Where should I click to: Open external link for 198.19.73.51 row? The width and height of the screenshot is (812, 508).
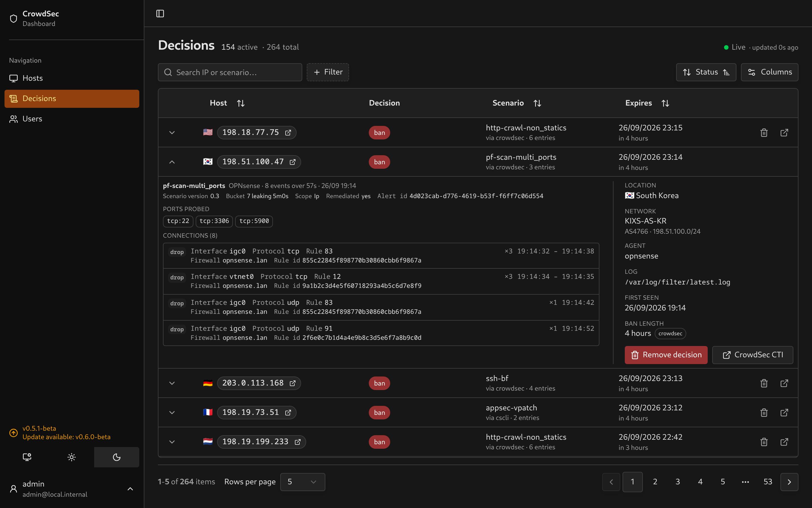click(784, 413)
